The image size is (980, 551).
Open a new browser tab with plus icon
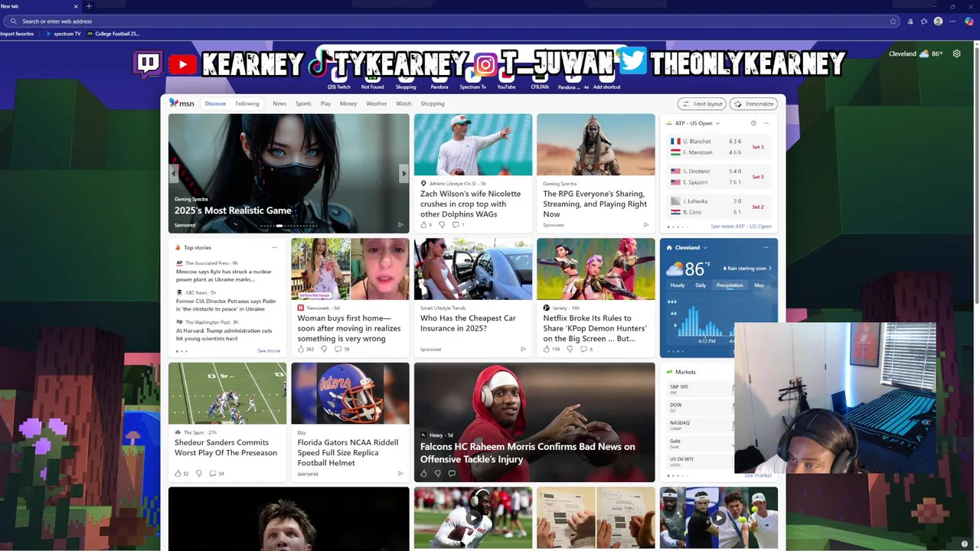[x=88, y=6]
